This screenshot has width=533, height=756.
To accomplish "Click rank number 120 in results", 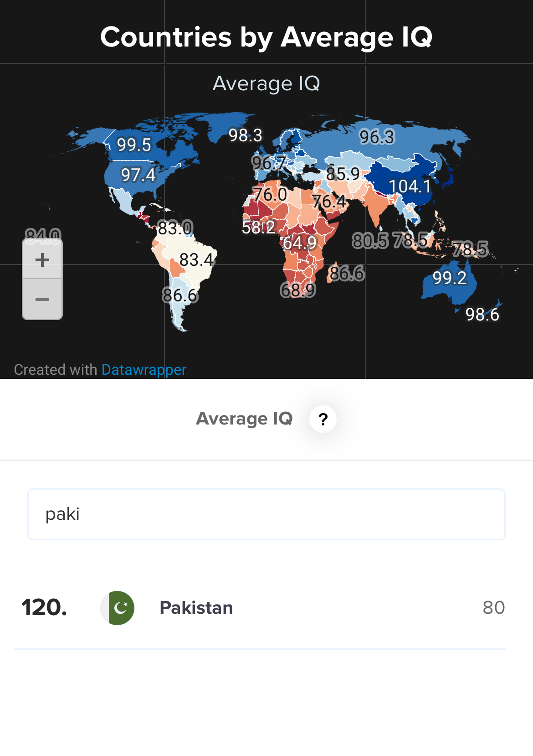I will (x=44, y=608).
